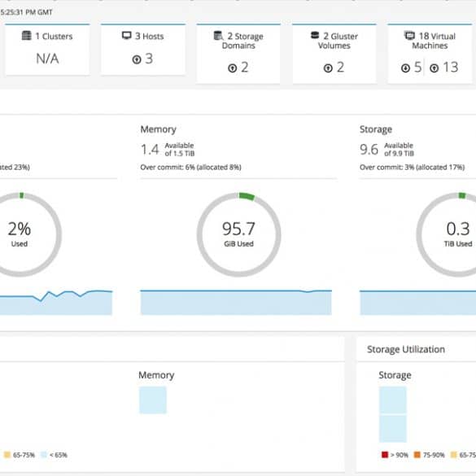Viewport: 476px width, 476px height.
Task: Click the Storage donut chart showing 0.3
Action: pyautogui.click(x=446, y=234)
